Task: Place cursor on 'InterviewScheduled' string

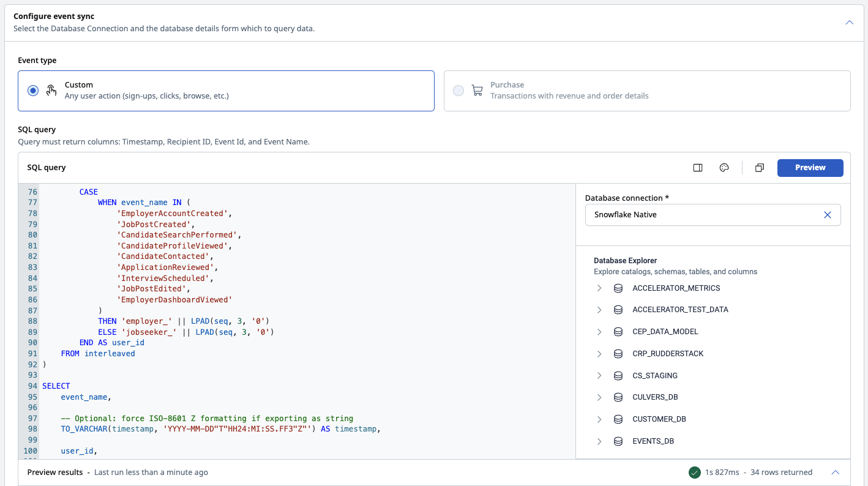Action: point(163,279)
